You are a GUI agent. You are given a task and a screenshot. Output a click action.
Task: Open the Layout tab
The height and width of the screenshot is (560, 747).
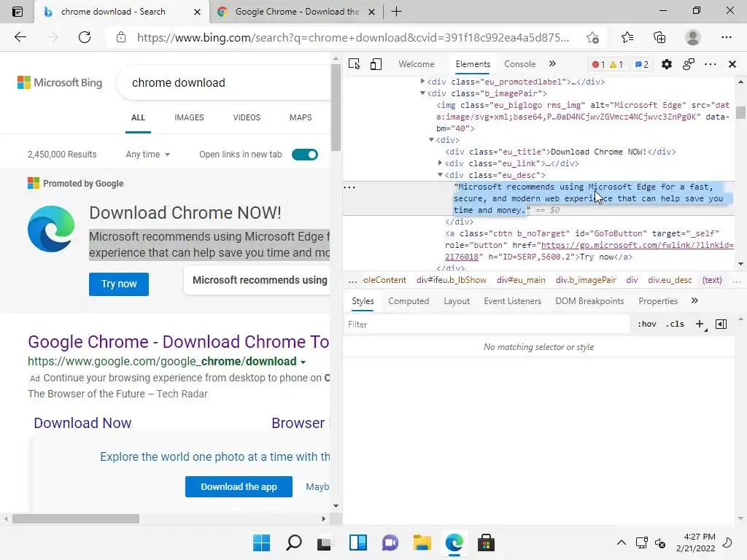pos(457,301)
